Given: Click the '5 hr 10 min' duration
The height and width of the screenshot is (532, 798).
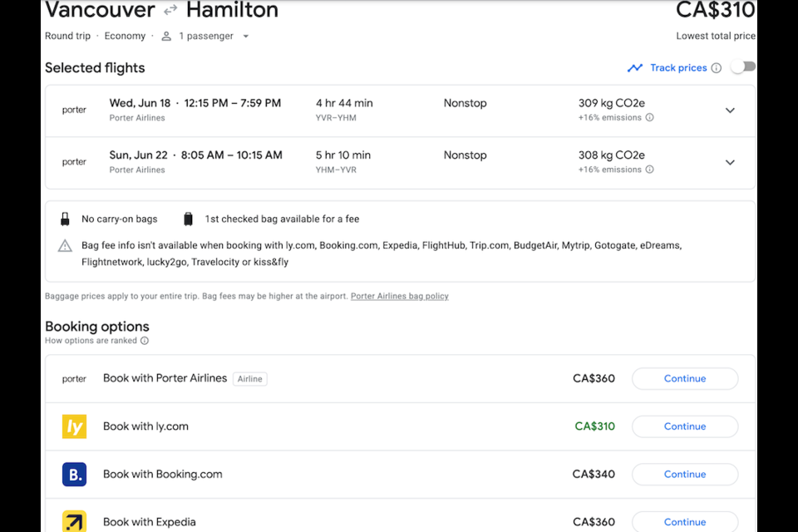Looking at the screenshot, I should coord(343,155).
